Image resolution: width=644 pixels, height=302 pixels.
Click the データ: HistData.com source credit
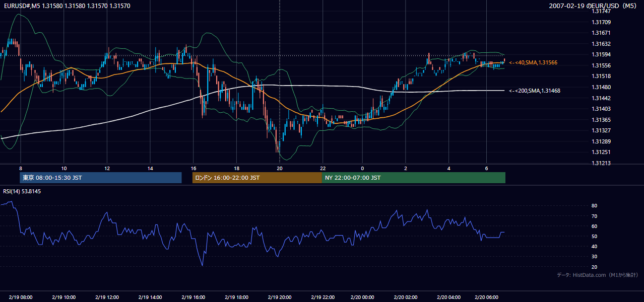coord(598,275)
